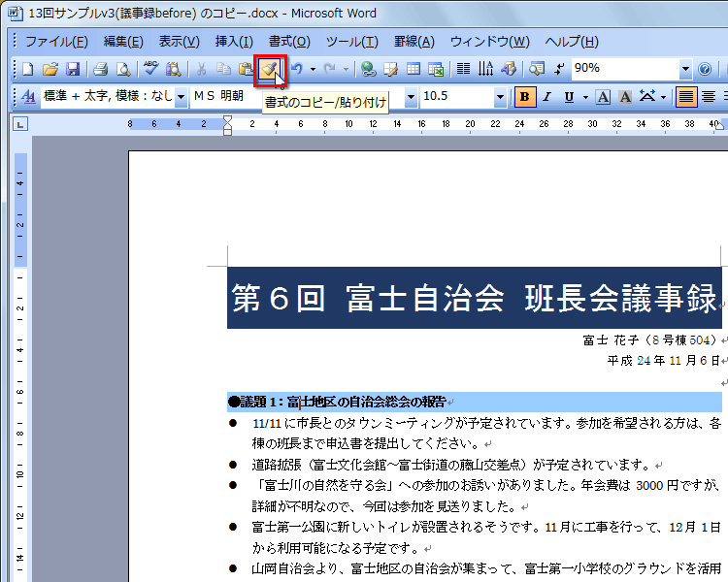Screen dimensions: 728x582
Task: Toggle character border button
Action: point(603,97)
